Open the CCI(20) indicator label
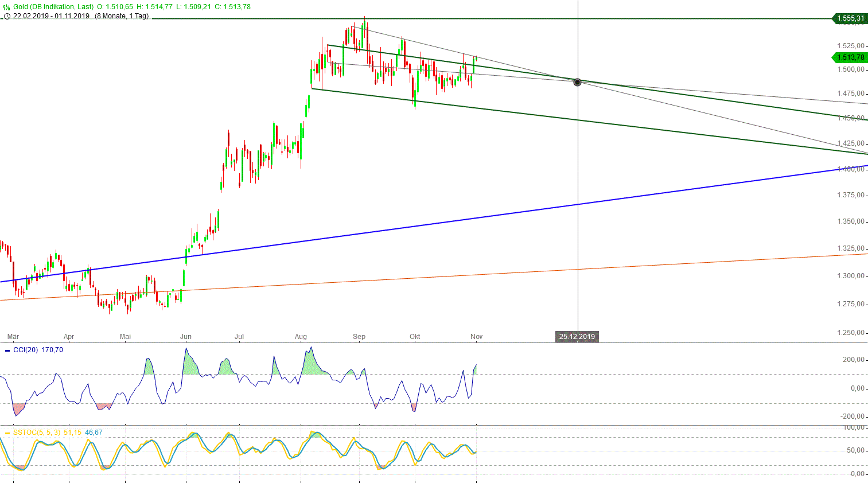Image resolution: width=868 pixels, height=483 pixels. 25,350
